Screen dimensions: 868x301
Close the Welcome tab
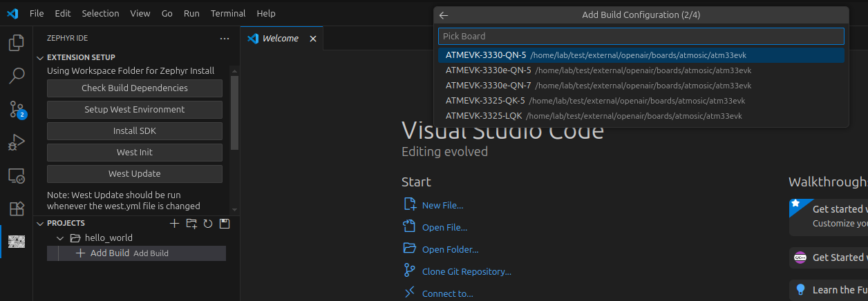[x=312, y=39]
